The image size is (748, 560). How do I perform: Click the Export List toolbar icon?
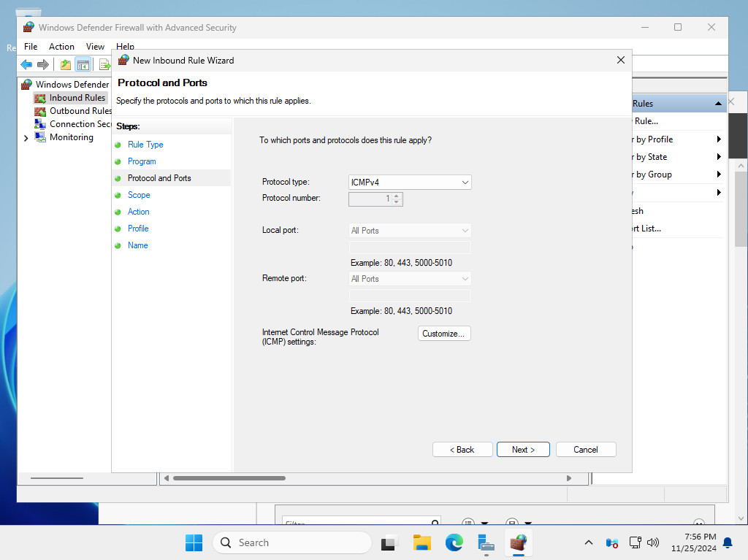coord(104,64)
